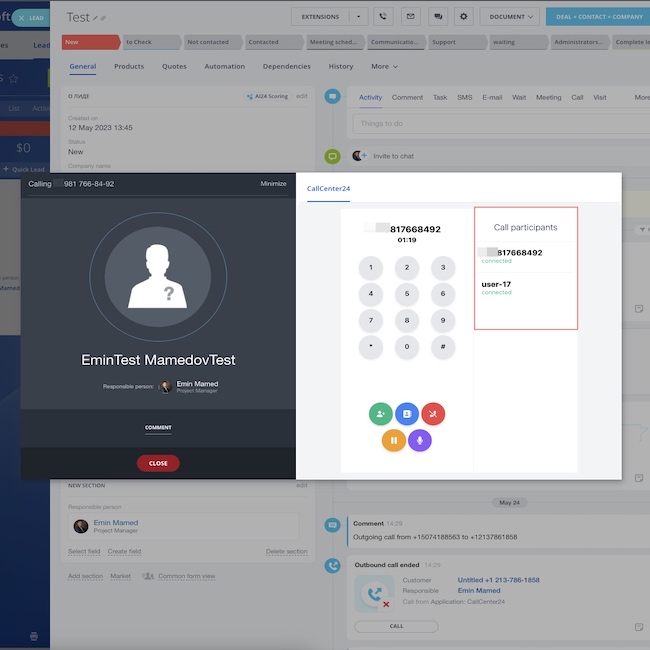Open the arrow dropdown next to EXTENSIONS
Screen dimensions: 650x650
[359, 16]
